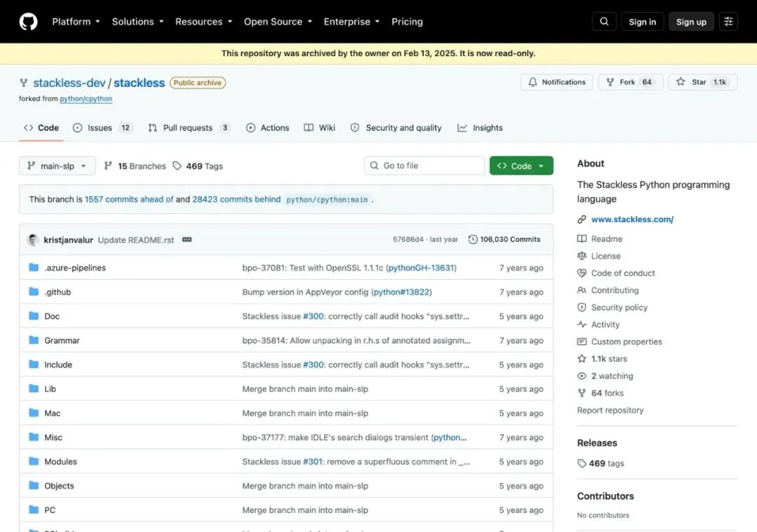757x532 pixels.
Task: Click the Include folder icon
Action: (x=34, y=364)
